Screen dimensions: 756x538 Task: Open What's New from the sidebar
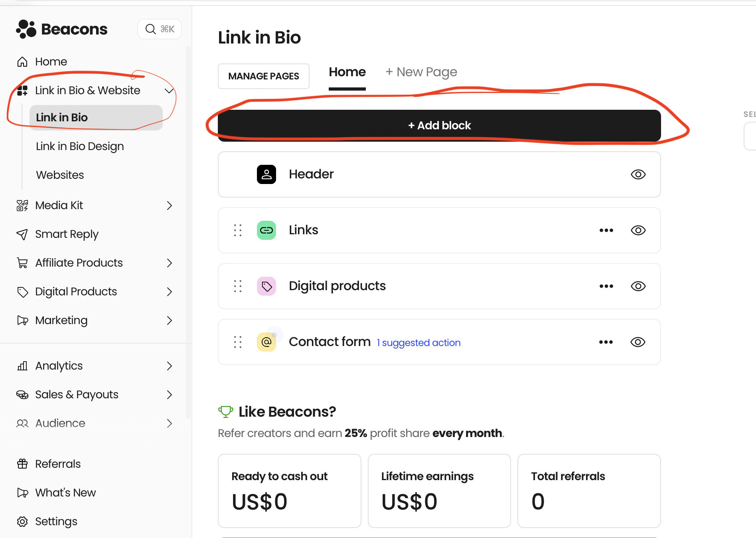[65, 493]
